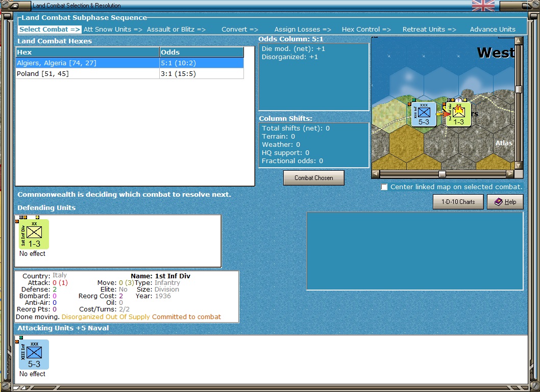Click the Convert subphase step
This screenshot has width=540, height=392.
(240, 30)
